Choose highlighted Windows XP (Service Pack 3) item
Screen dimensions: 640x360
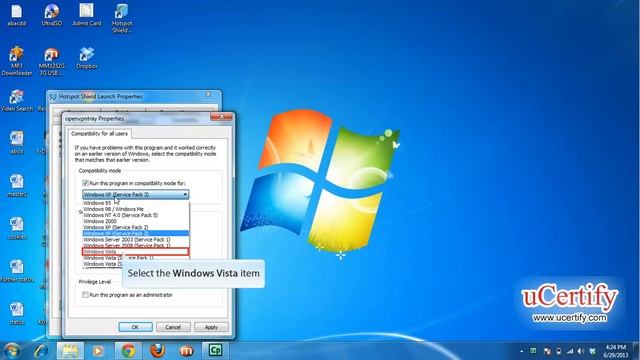(136, 233)
